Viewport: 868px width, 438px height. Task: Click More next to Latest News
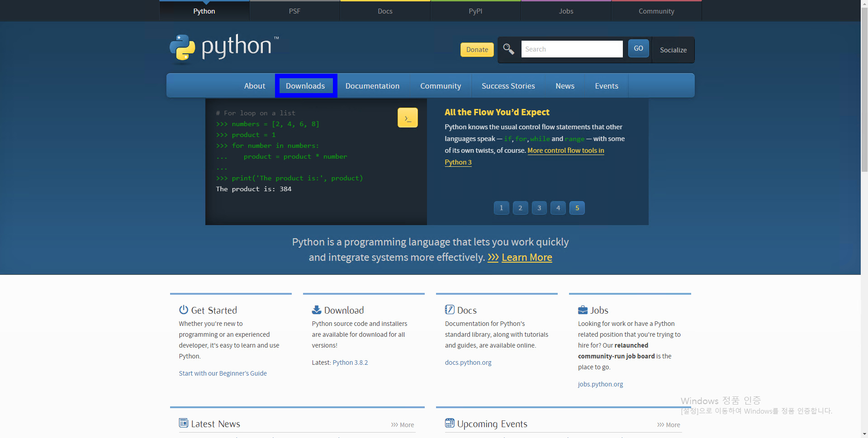[403, 425]
